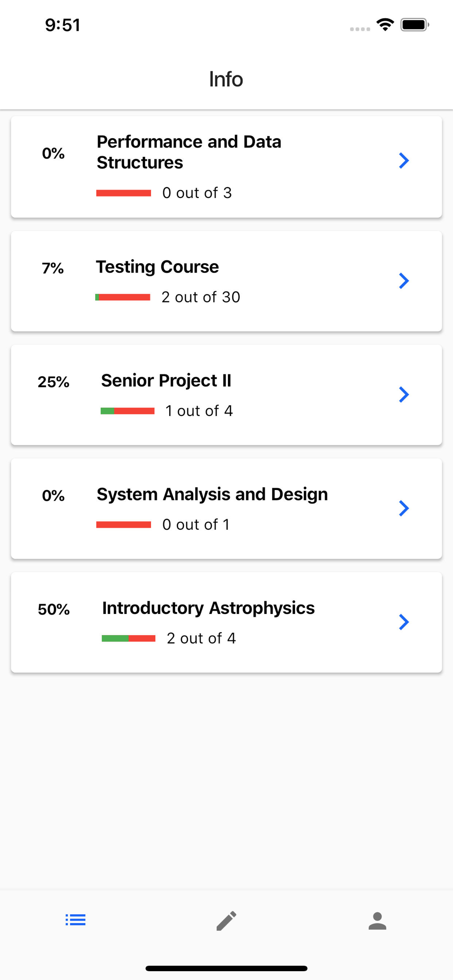
Task: Click the Testing Course progress bar
Action: pyautogui.click(x=123, y=297)
